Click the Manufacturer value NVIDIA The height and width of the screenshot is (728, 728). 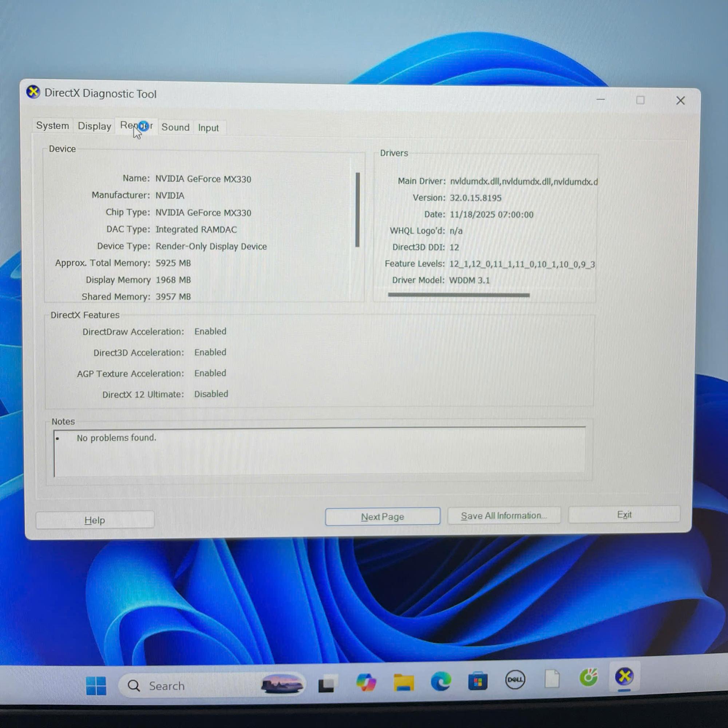tap(170, 196)
